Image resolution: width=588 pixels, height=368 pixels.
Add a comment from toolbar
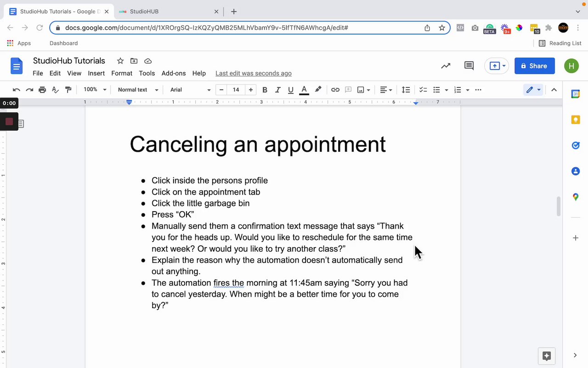tap(348, 90)
